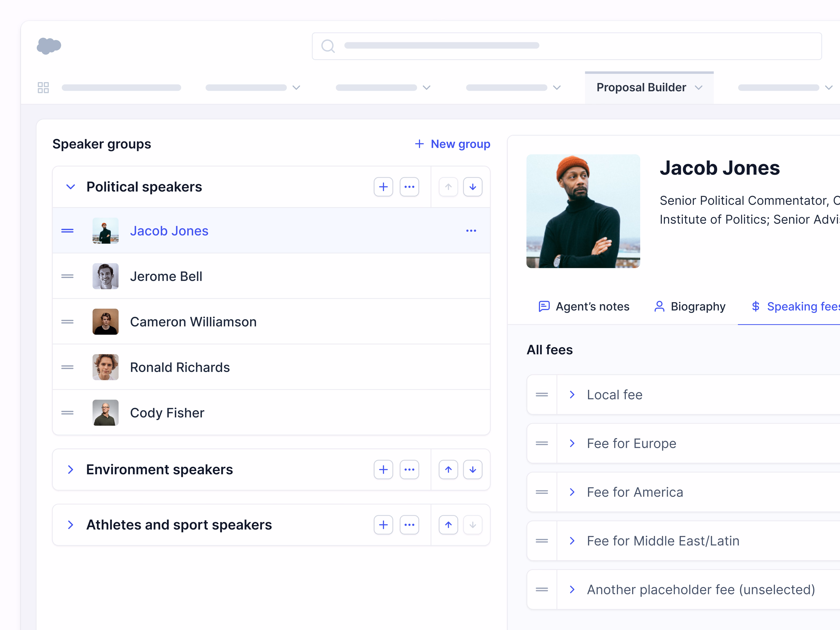Collapse the Political speakers group
Image resolution: width=840 pixels, height=630 pixels.
click(71, 187)
